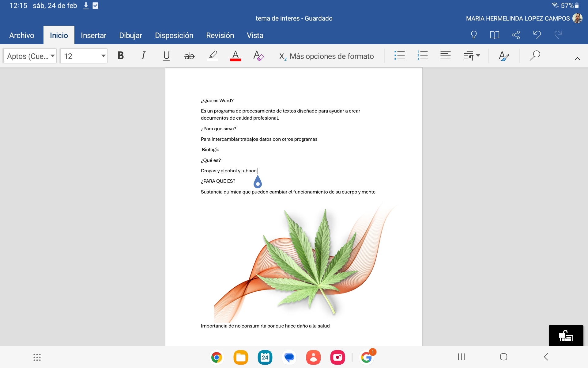Open the reading view book icon

tap(495, 35)
